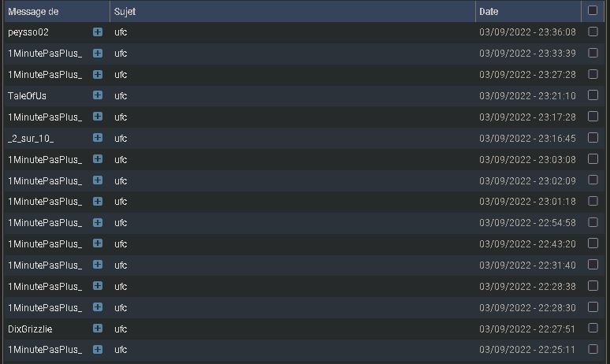Expand the 22:25:11 message with its plus icon

point(98,349)
